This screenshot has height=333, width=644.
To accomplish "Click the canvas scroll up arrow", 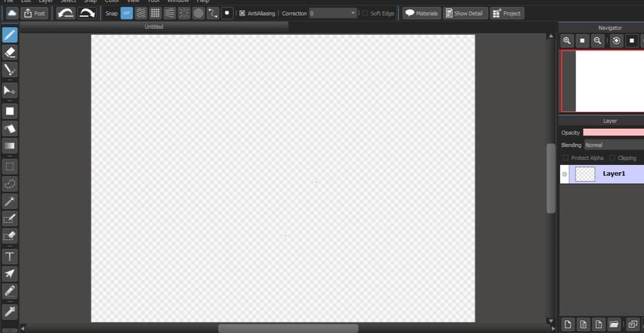I will click(x=551, y=36).
